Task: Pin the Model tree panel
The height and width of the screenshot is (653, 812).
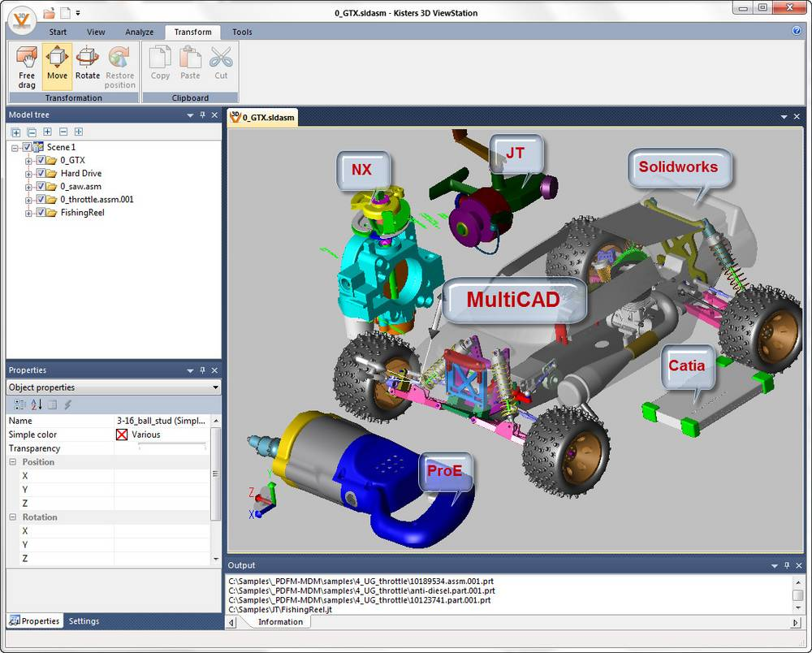Action: tap(202, 115)
